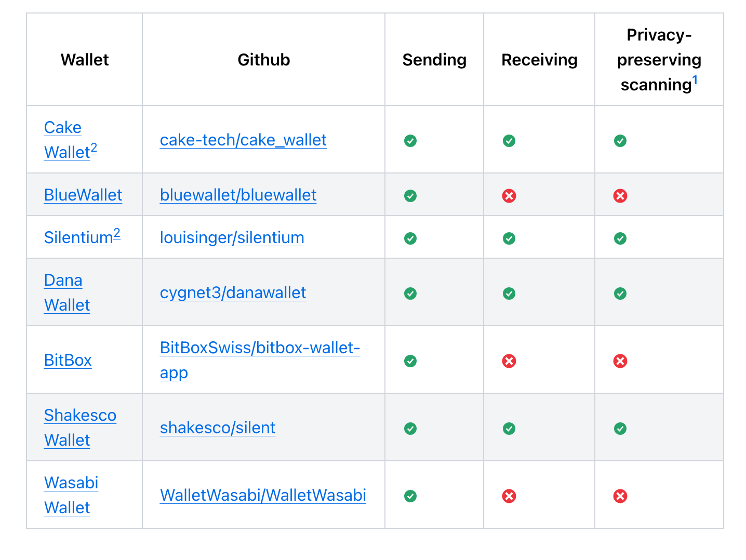Open the BitBoxSwiss/bitbox-wallet-app repository link
The width and height of the screenshot is (746, 560).
click(x=260, y=360)
